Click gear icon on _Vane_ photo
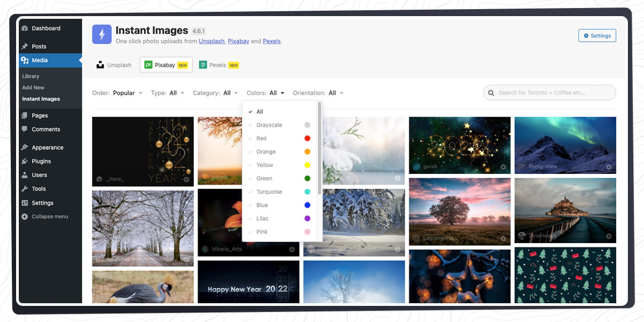Screen dimensions: 644x322 point(186,179)
